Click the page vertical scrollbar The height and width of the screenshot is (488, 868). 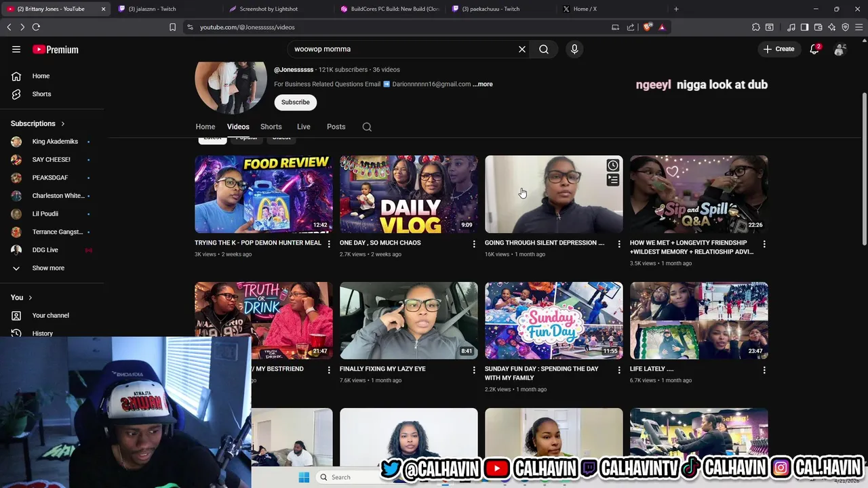pos(864,169)
